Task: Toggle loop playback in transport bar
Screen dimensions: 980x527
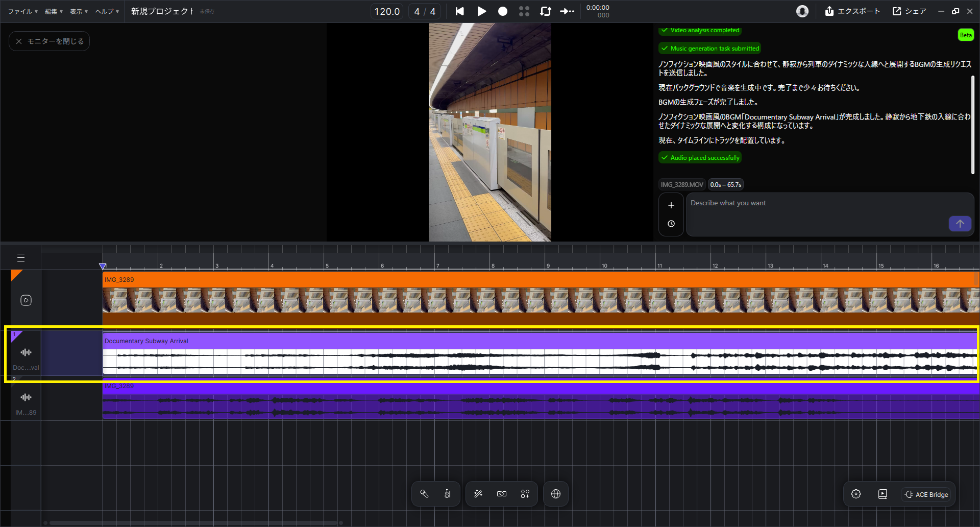Action: pyautogui.click(x=546, y=11)
